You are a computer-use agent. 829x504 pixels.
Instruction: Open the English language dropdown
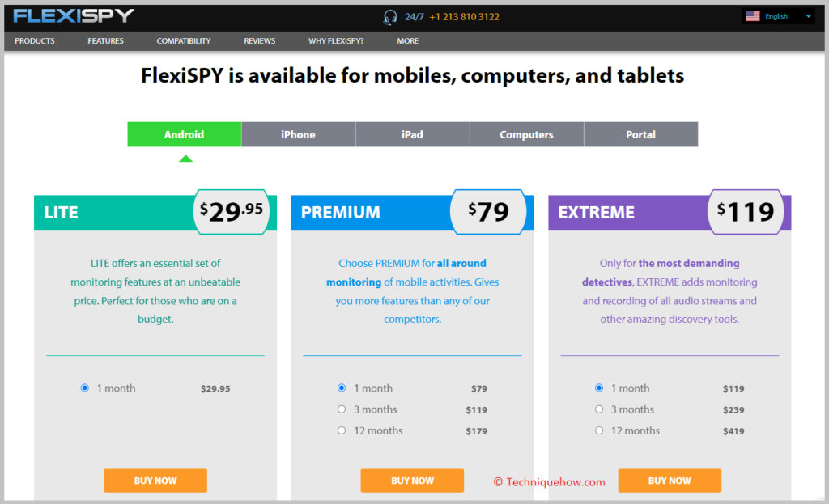tap(778, 16)
